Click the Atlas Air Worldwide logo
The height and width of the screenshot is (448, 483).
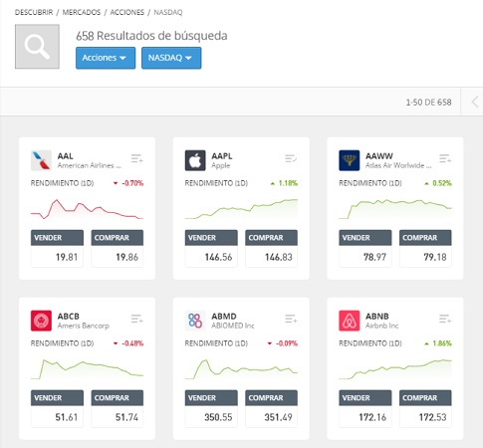pos(350,160)
